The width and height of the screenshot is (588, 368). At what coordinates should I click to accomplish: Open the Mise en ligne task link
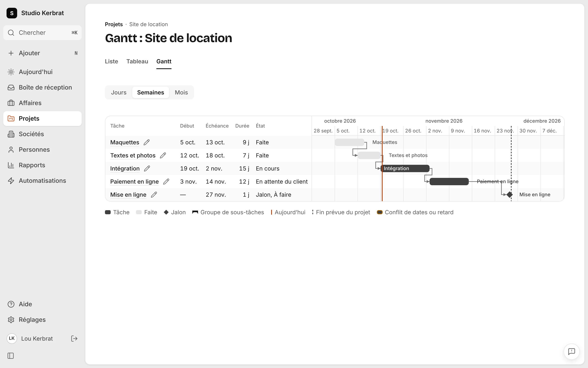click(x=128, y=195)
